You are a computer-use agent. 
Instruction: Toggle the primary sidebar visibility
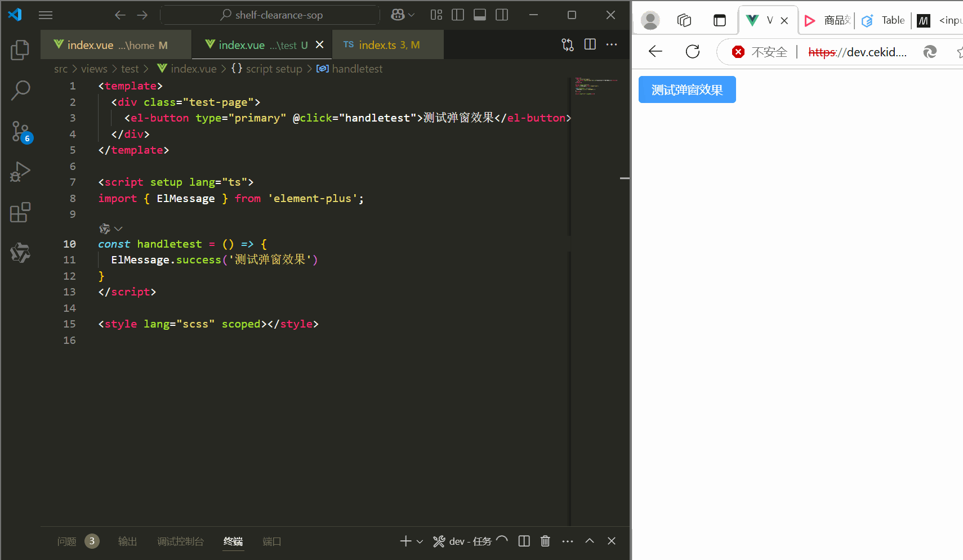[x=458, y=15]
